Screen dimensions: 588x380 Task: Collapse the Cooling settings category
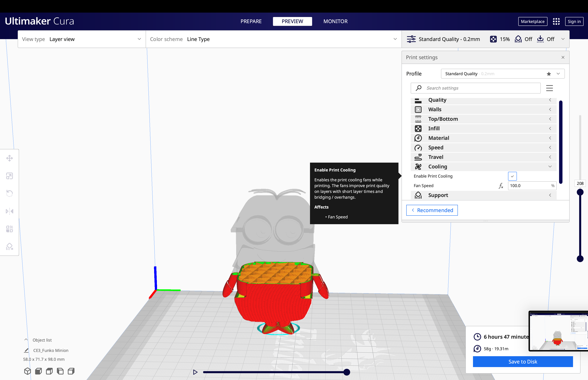click(483, 167)
